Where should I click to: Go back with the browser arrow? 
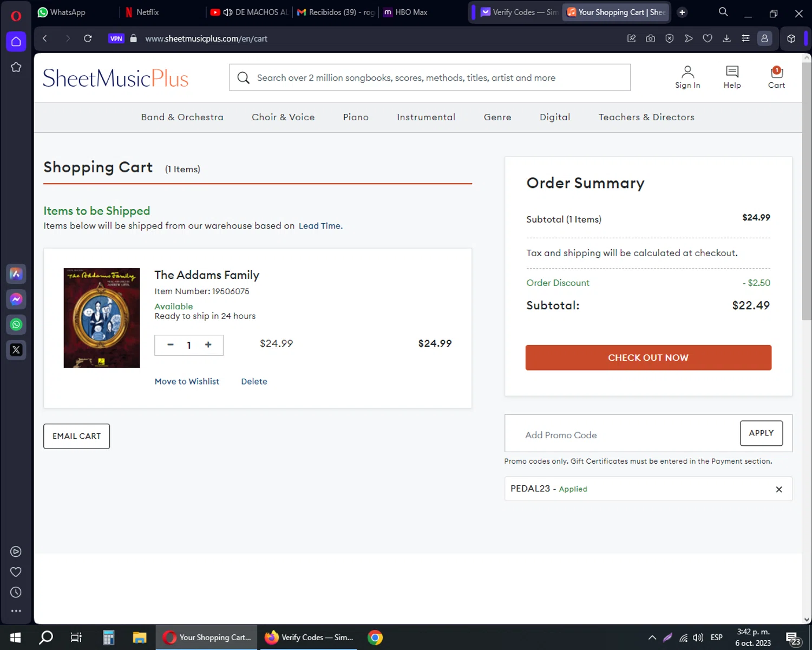(45, 38)
